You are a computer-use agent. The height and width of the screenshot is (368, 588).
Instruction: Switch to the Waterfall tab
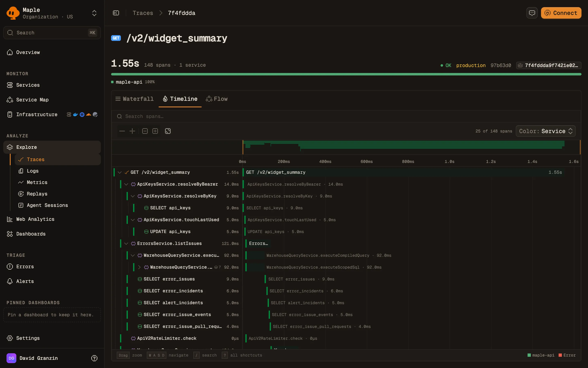click(x=134, y=99)
